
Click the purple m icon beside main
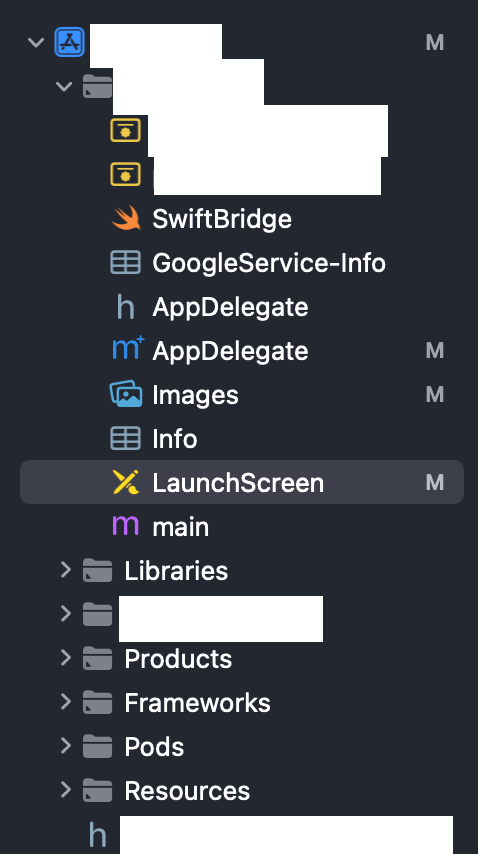(126, 527)
